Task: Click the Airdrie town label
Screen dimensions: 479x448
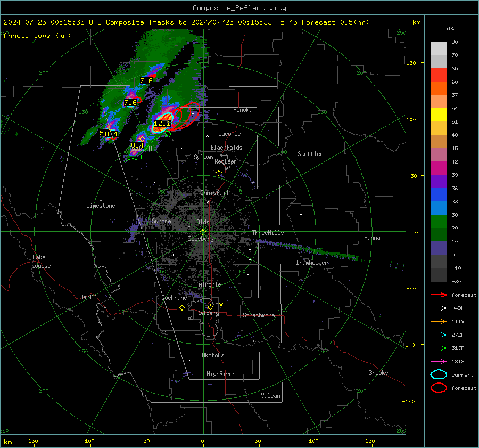Action: pyautogui.click(x=210, y=284)
